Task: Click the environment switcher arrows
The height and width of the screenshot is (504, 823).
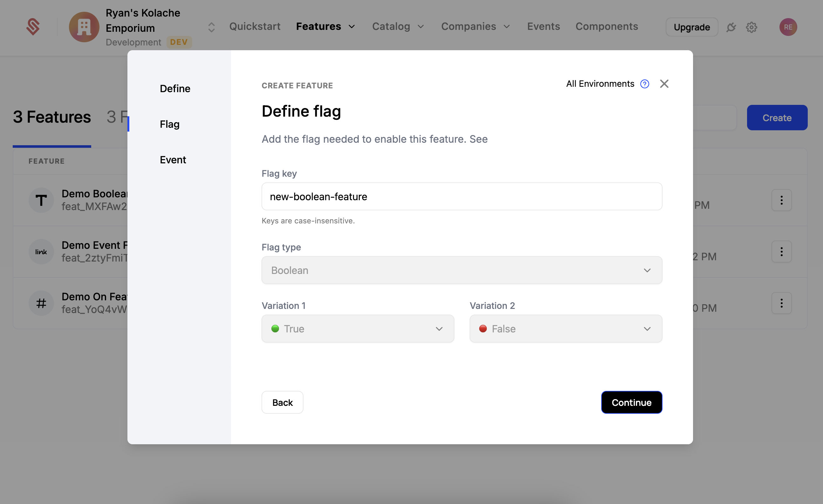Action: [x=211, y=27]
